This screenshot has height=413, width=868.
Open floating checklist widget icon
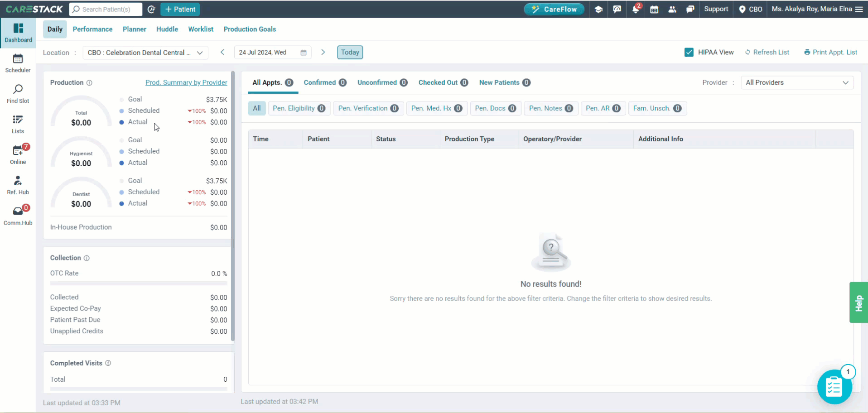pos(834,387)
